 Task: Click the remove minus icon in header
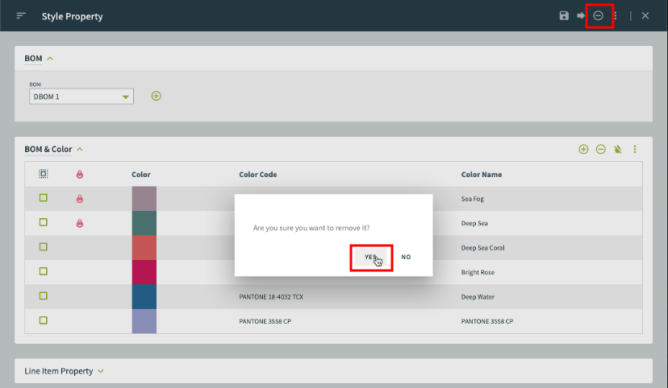[598, 16]
